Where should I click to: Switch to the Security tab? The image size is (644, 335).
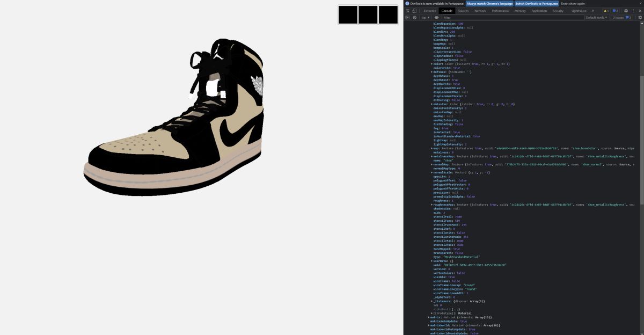558,11
